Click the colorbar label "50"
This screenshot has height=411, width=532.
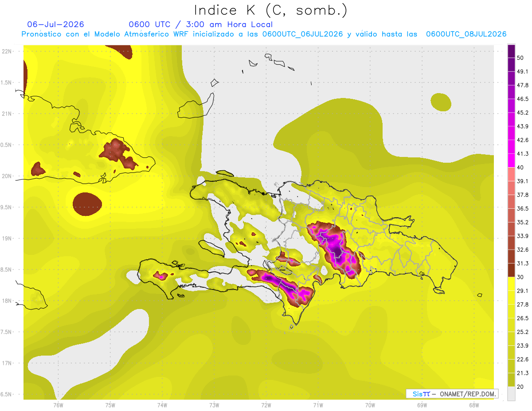521,58
